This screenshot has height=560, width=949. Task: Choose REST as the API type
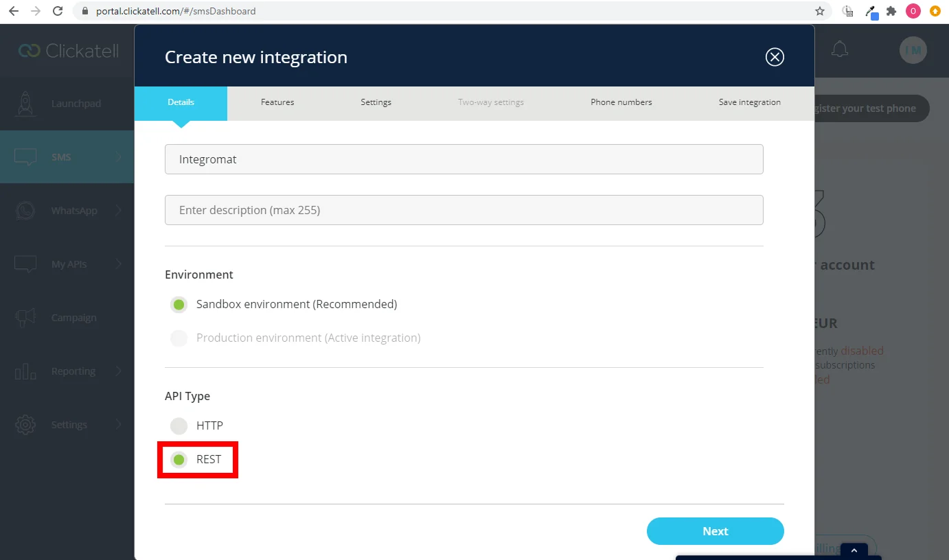click(179, 460)
